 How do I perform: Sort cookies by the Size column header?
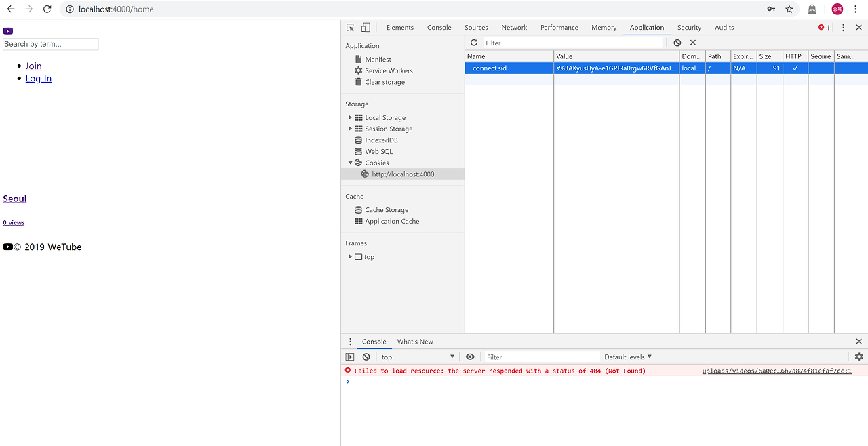point(770,56)
